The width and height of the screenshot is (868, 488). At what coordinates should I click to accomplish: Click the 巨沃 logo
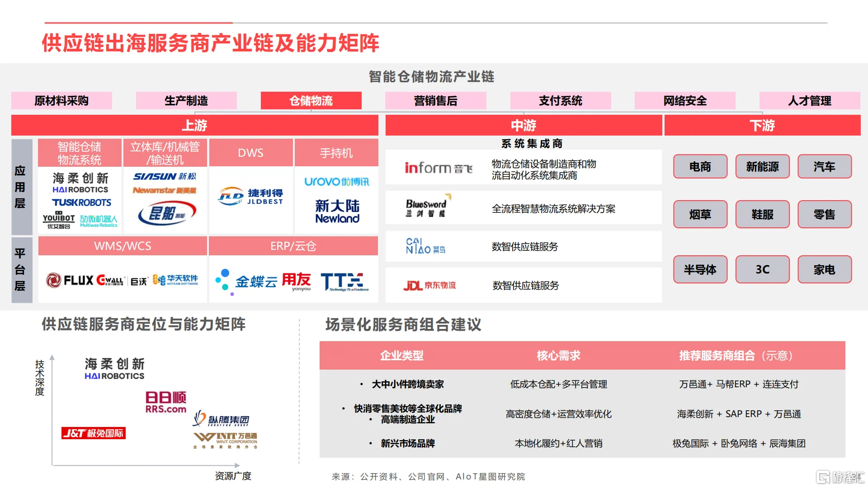click(x=139, y=282)
